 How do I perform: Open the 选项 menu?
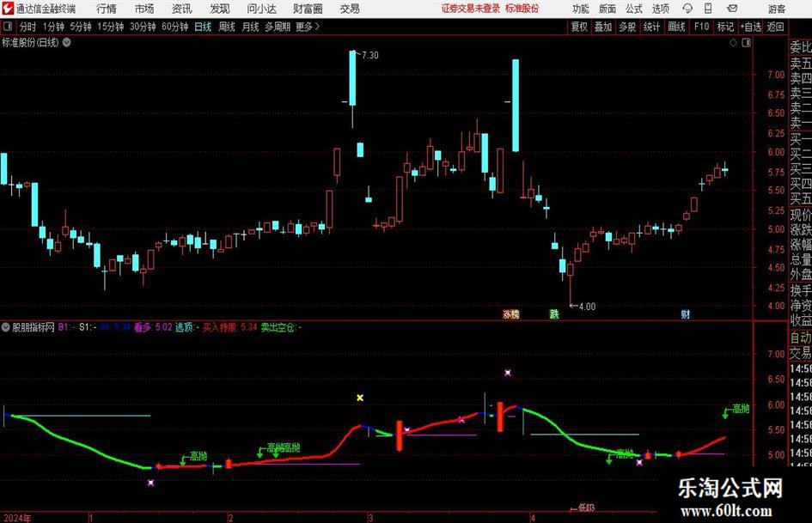click(660, 9)
